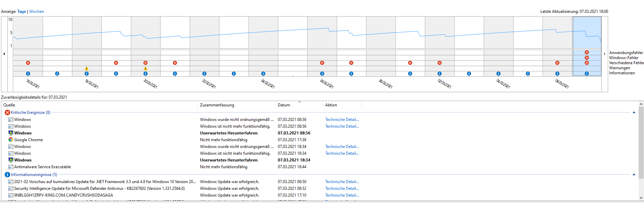
Task: Click the details list scroll-down arrow
Action: [x=641, y=198]
